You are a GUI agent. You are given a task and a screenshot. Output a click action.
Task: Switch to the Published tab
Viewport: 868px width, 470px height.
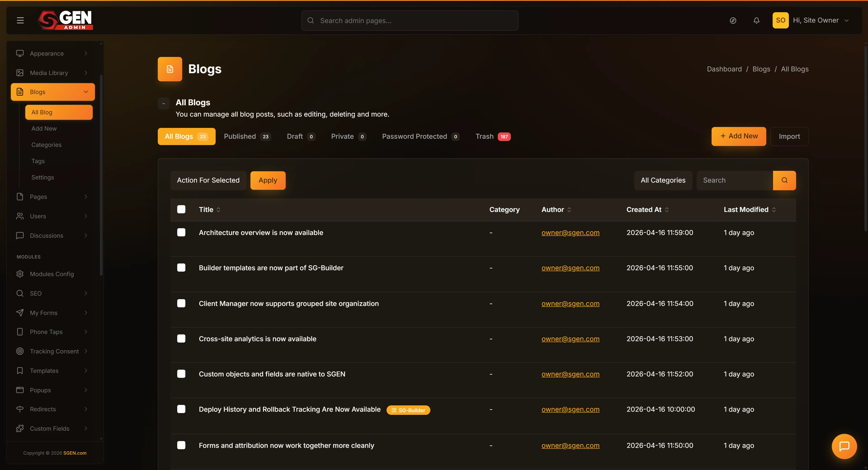pyautogui.click(x=247, y=136)
